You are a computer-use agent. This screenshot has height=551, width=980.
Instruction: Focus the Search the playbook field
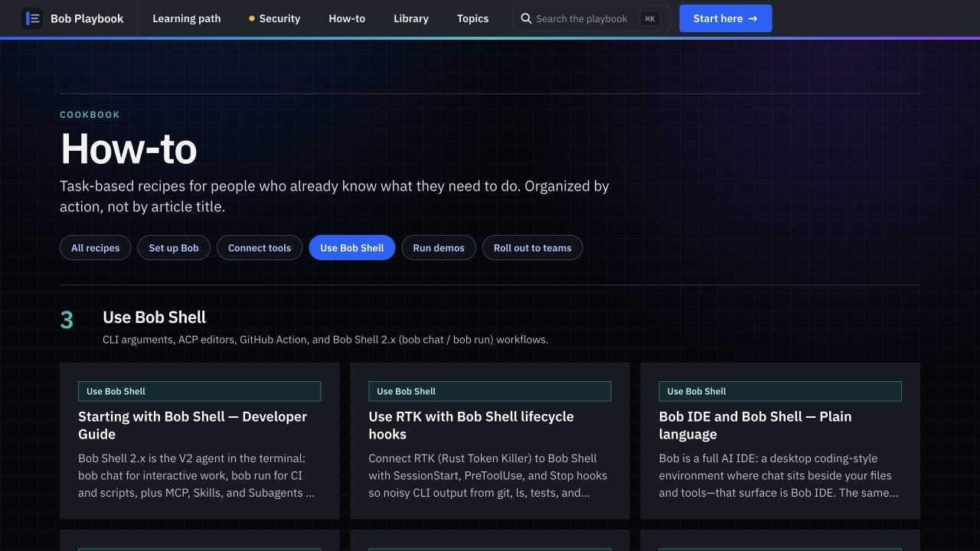[591, 18]
